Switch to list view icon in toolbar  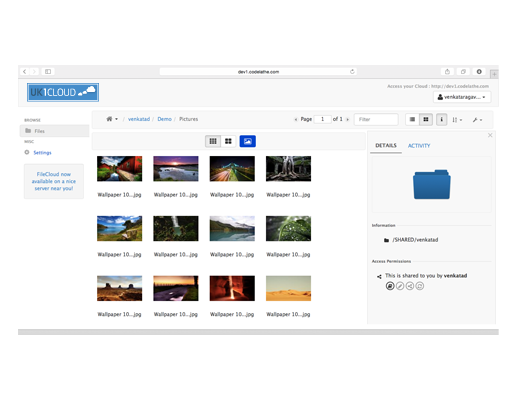[x=412, y=119]
